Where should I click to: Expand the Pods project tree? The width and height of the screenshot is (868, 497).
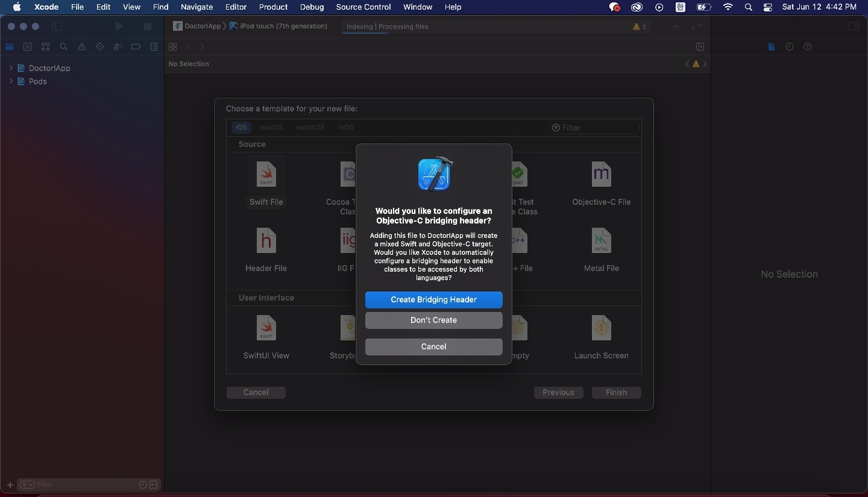tap(11, 81)
